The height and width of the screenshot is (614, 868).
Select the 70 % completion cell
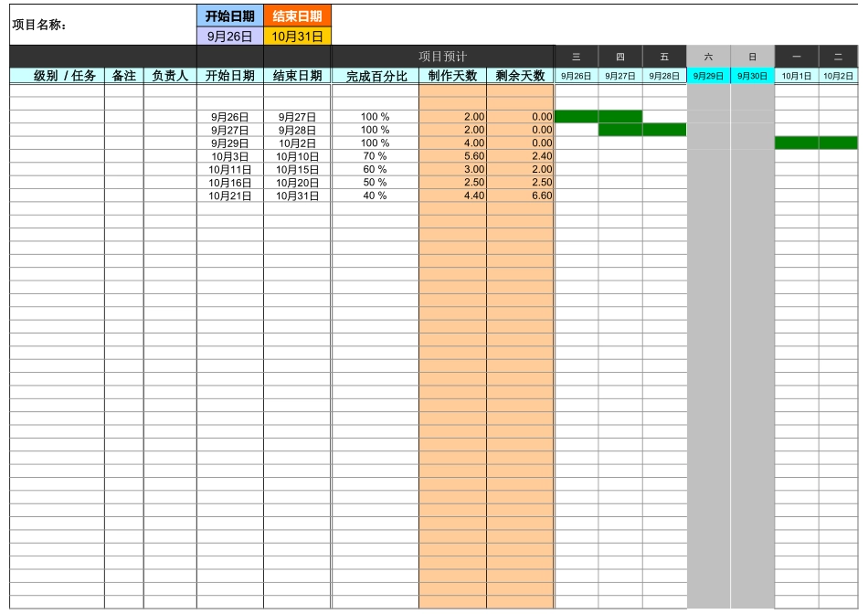376,156
